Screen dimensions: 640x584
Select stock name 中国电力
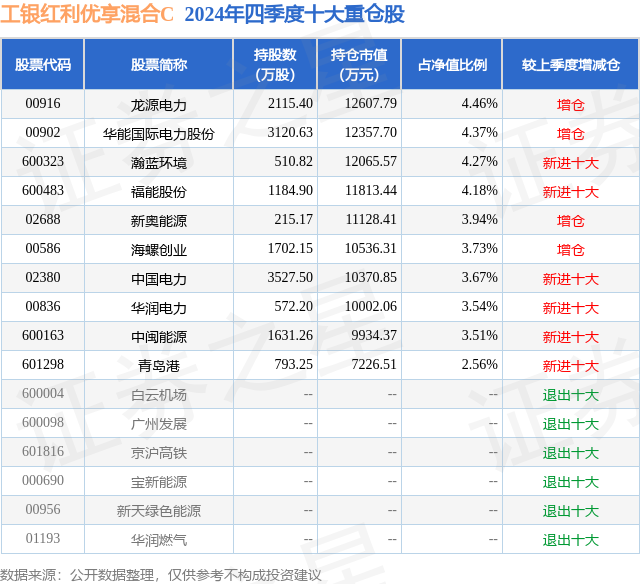pyautogui.click(x=159, y=279)
